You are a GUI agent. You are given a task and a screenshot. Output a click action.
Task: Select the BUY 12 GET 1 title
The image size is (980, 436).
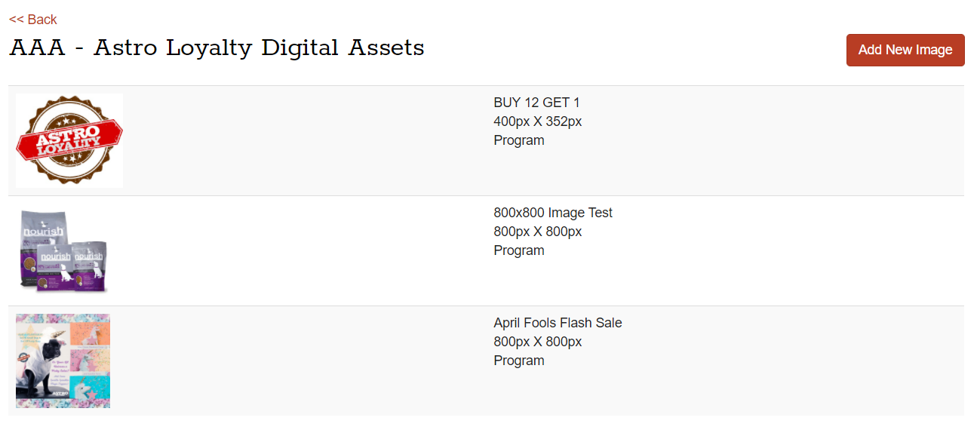pos(536,103)
